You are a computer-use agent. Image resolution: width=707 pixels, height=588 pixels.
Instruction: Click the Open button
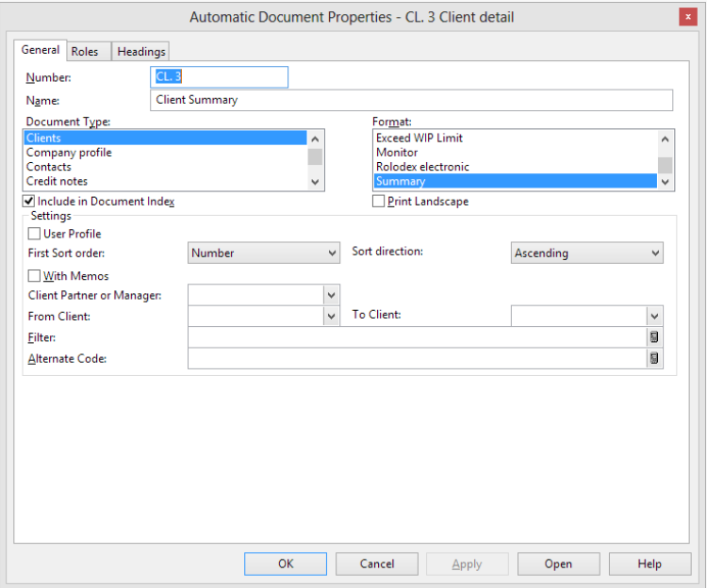coord(558,563)
